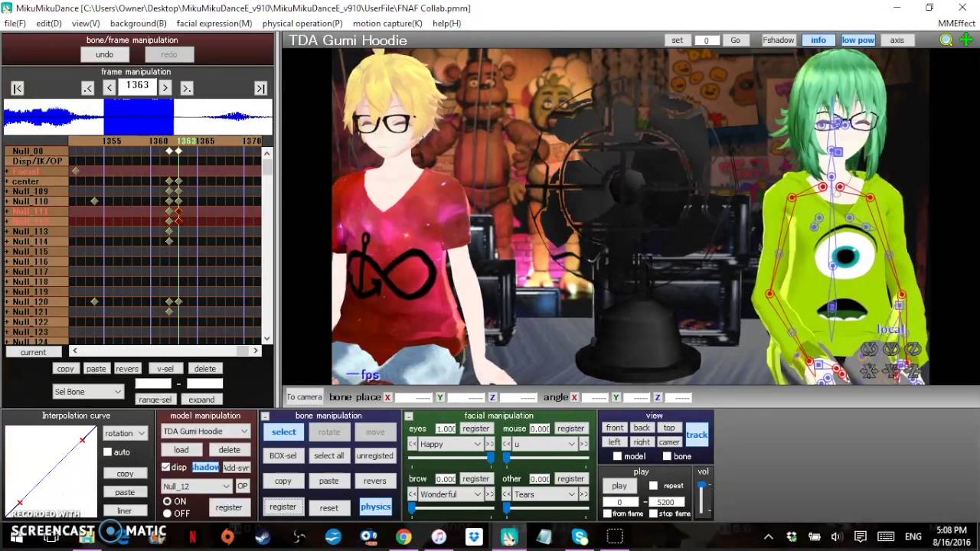Image resolution: width=980 pixels, height=551 pixels.
Task: Open Dropbox from the taskbar
Action: [x=474, y=536]
